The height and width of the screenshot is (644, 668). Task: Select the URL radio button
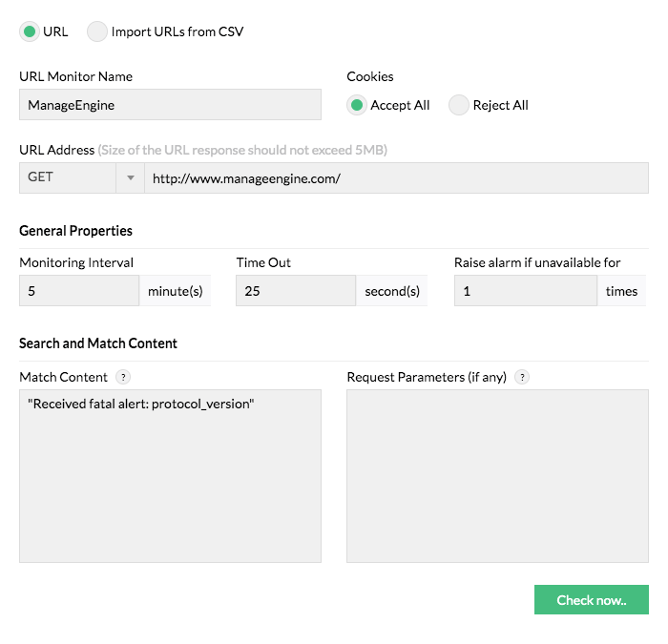(x=30, y=31)
